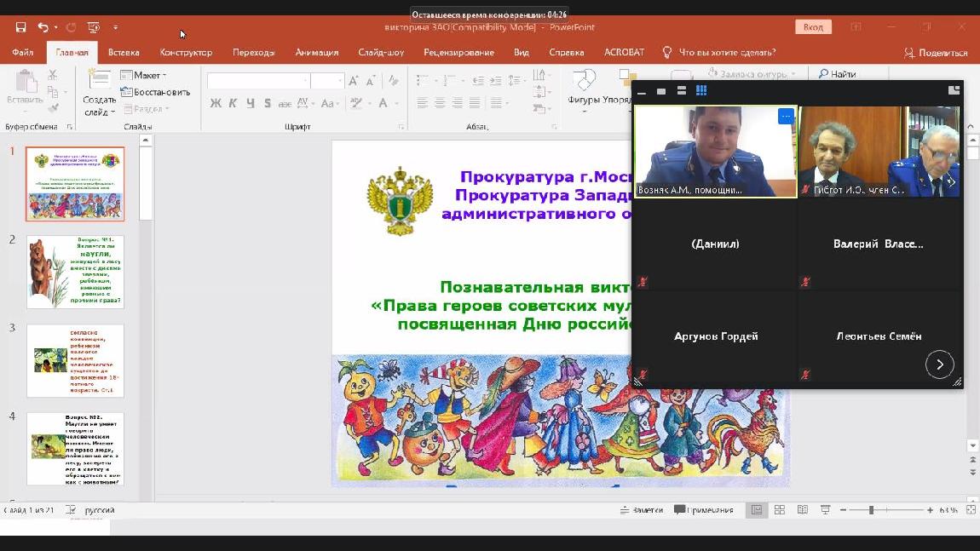Toggle bold (Ж) formatting
This screenshot has width=980, height=551.
pyautogui.click(x=216, y=103)
